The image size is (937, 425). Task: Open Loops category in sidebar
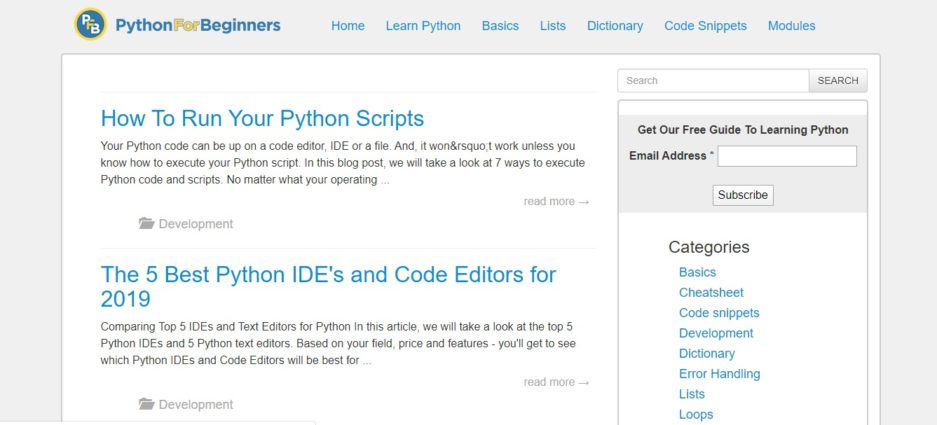coord(696,414)
